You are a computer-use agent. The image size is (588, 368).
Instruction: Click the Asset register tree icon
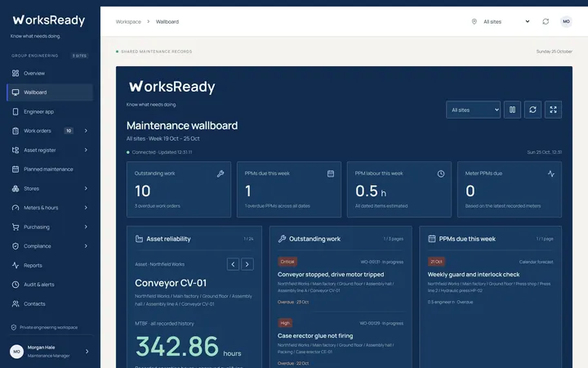tap(16, 150)
